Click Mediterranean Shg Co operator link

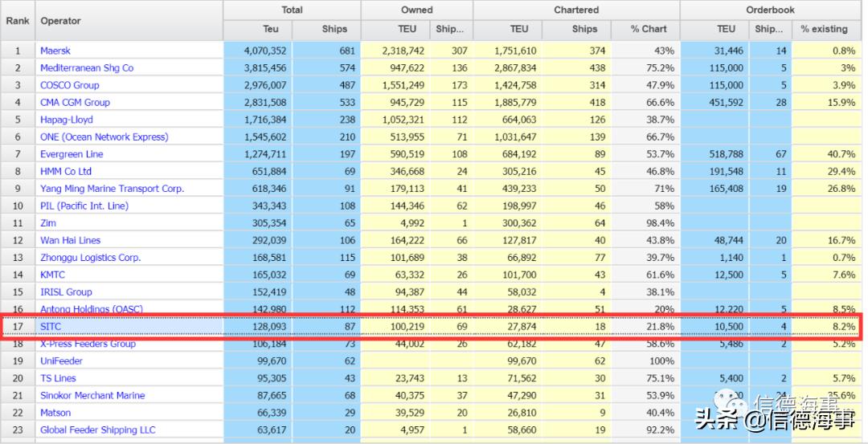(87, 68)
